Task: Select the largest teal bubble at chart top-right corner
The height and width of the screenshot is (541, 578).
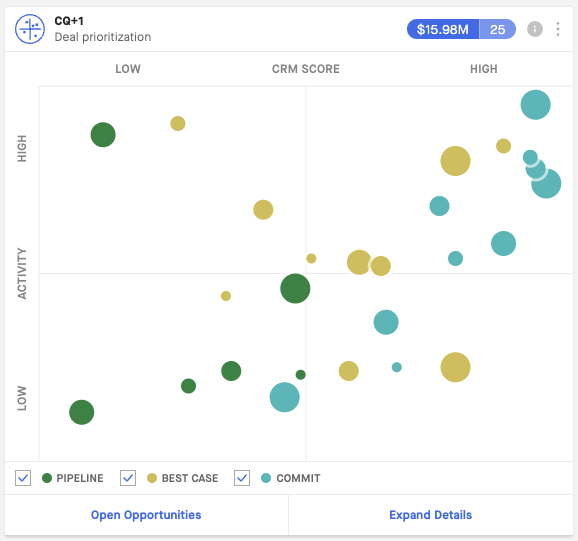Action: [x=535, y=105]
